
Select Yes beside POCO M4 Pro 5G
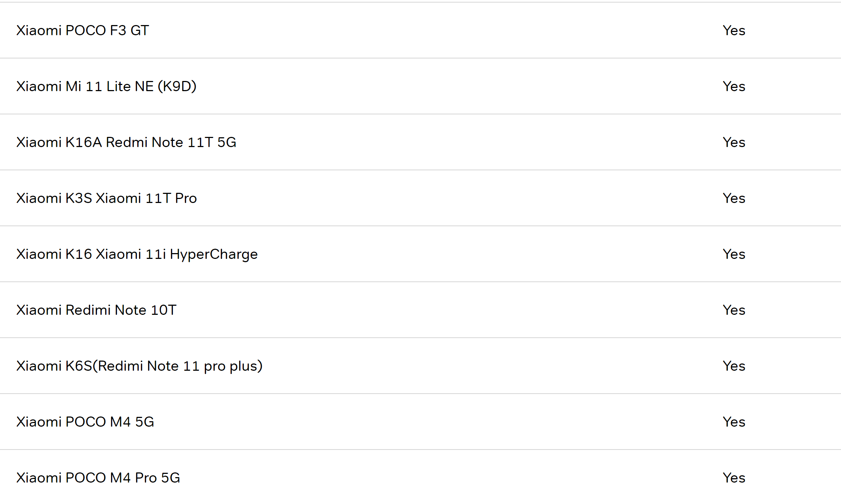(734, 478)
